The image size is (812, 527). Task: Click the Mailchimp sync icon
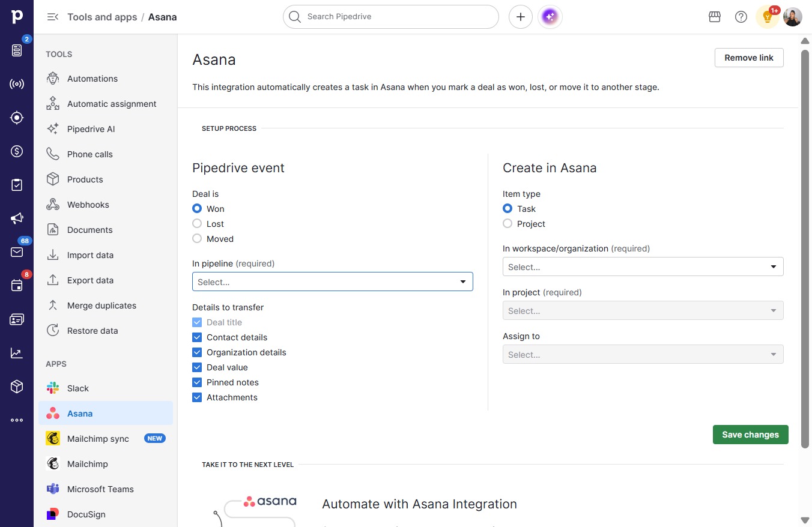53,439
